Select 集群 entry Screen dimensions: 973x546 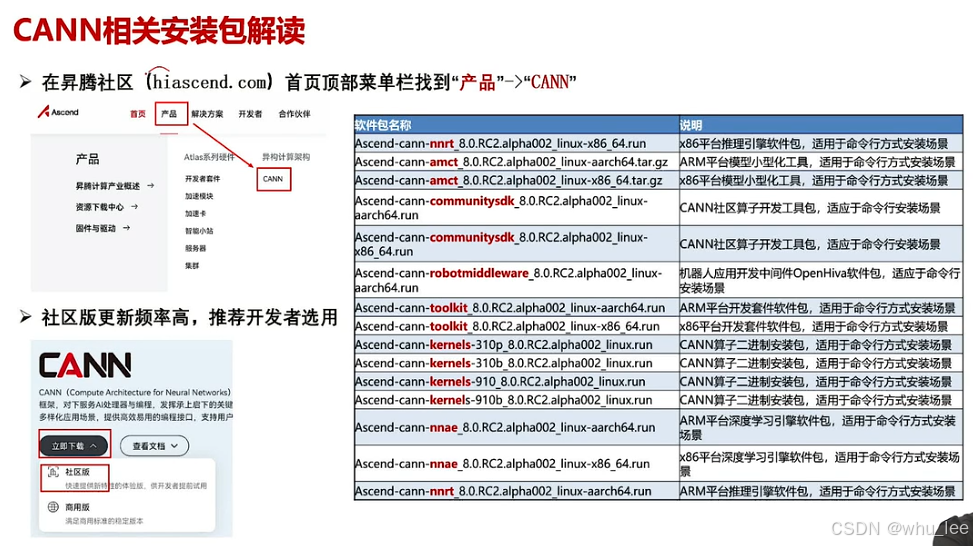[192, 266]
